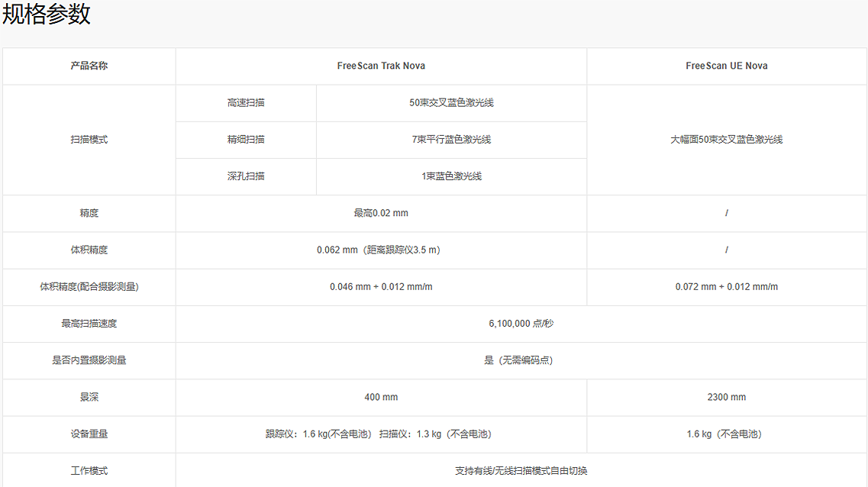
Task: Click the FreeScan Trak Nova column header
Action: [x=381, y=66]
